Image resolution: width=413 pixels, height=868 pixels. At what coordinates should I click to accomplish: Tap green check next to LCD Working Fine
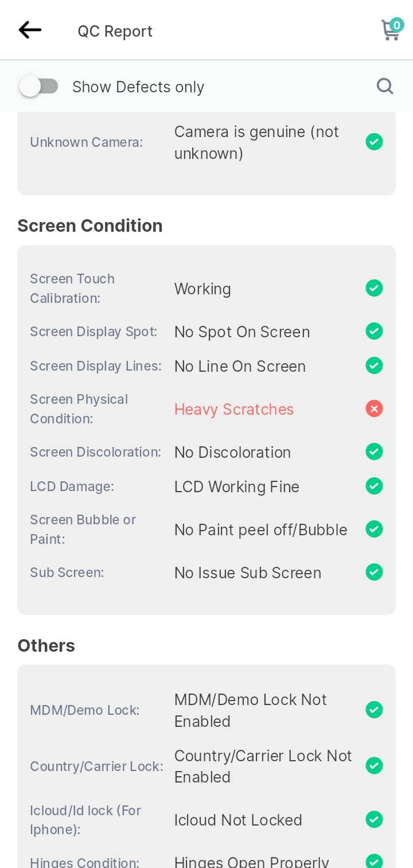[x=374, y=486]
